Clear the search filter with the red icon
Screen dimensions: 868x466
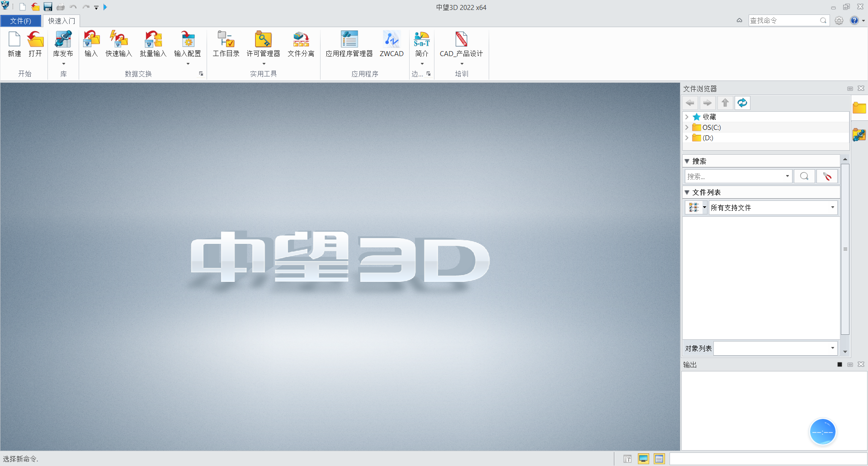click(x=827, y=176)
